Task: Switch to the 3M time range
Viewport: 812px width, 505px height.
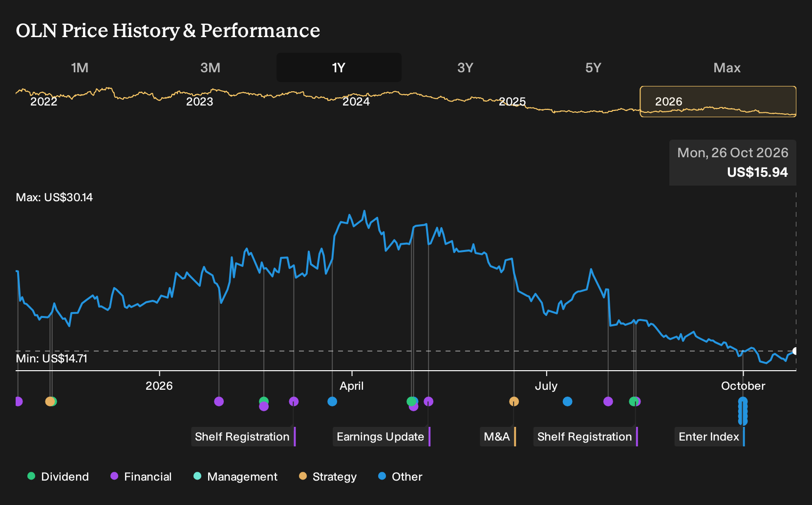Action: click(x=210, y=67)
